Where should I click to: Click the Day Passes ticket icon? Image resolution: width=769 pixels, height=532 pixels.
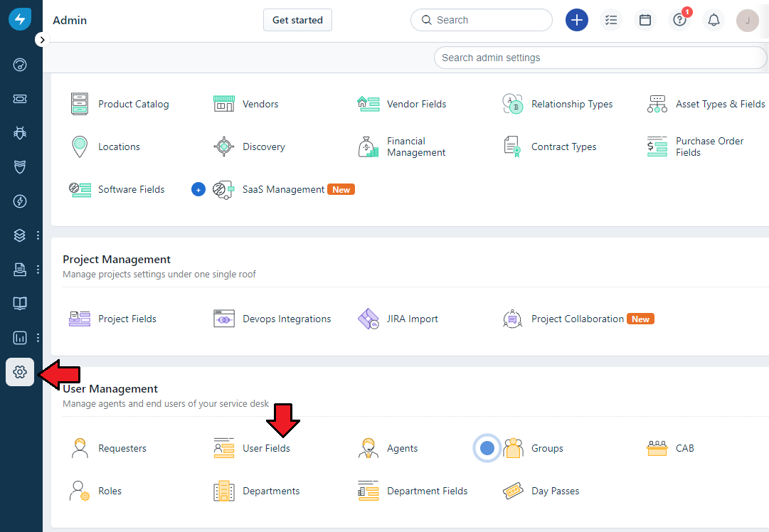512,491
